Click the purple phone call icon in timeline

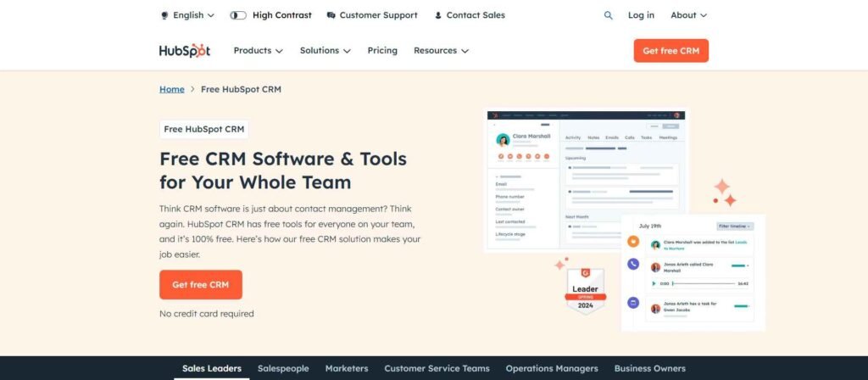[x=633, y=265]
